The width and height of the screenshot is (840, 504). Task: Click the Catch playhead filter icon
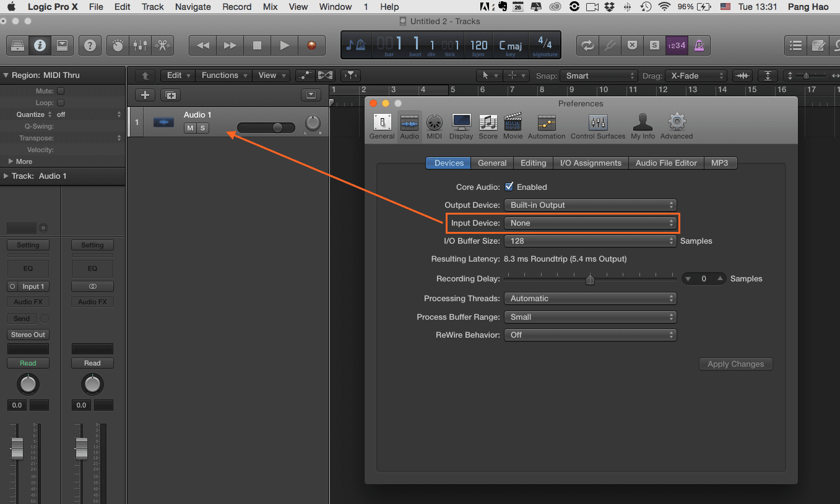coord(351,75)
